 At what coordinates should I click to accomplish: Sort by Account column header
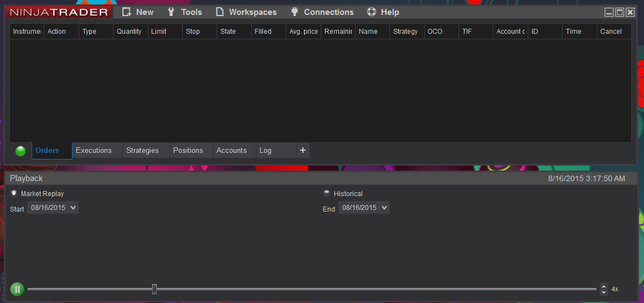511,31
